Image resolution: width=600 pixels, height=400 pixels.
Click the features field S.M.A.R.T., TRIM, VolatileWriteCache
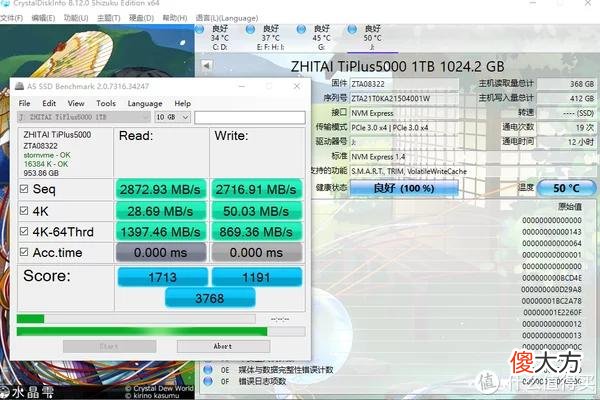[x=473, y=171]
